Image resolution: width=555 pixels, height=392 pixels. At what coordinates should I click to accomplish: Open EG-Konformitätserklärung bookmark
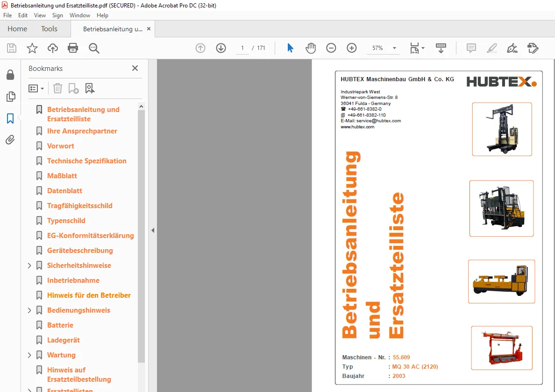pyautogui.click(x=90, y=235)
